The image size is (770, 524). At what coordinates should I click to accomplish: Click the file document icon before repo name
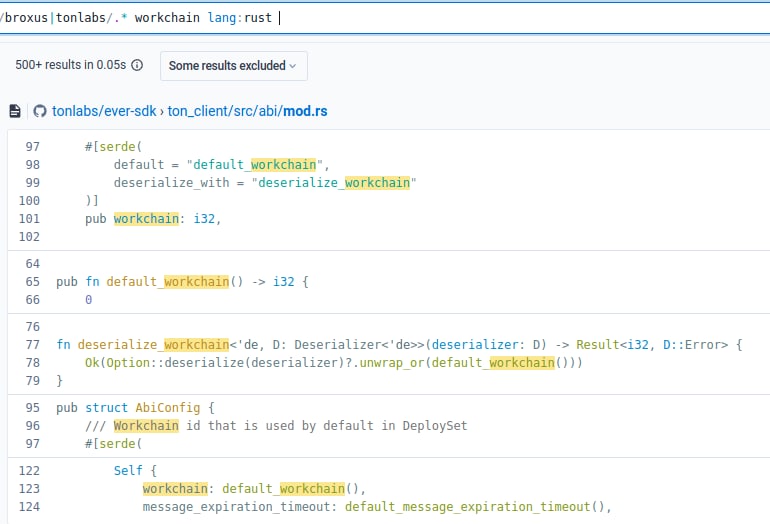(x=15, y=111)
